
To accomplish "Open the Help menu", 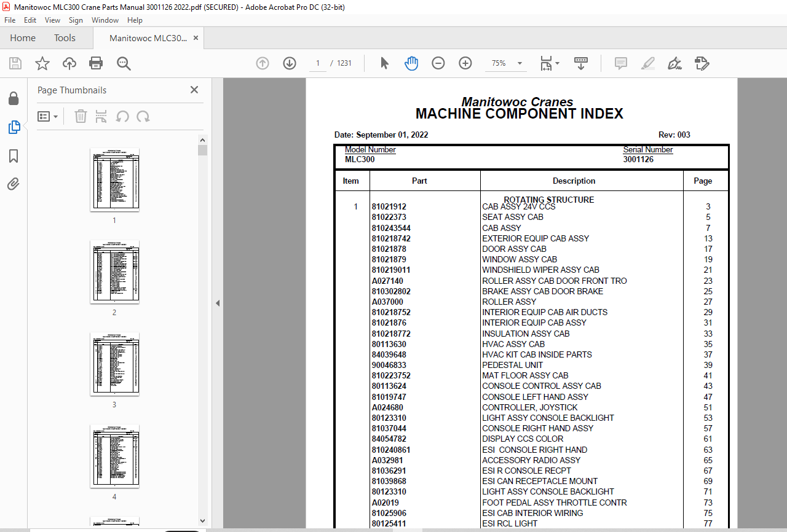I will [135, 20].
